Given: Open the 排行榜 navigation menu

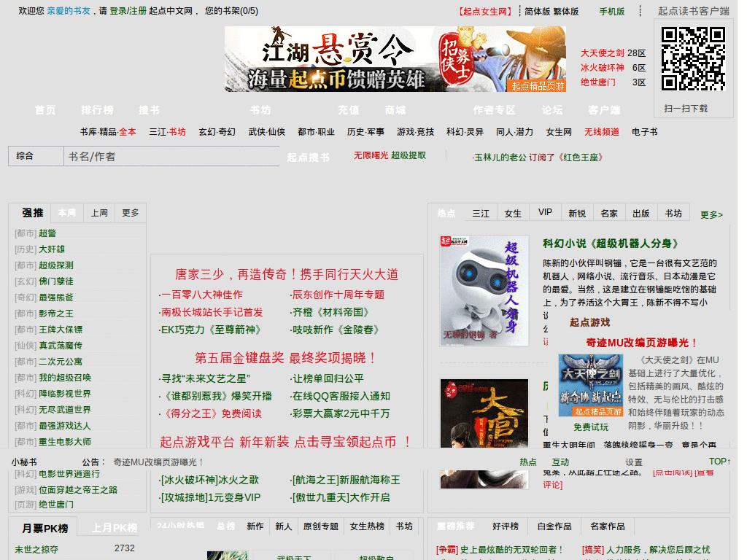Looking at the screenshot, I should tap(97, 110).
